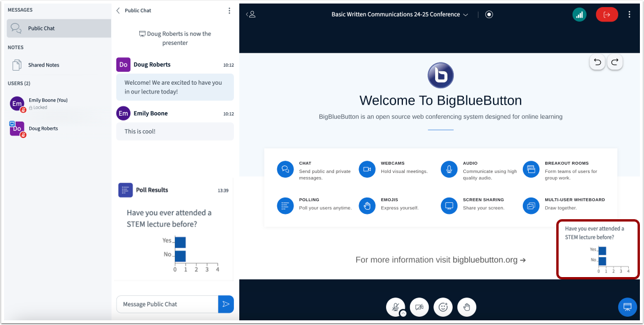Toggle the users list panel

coord(251,15)
